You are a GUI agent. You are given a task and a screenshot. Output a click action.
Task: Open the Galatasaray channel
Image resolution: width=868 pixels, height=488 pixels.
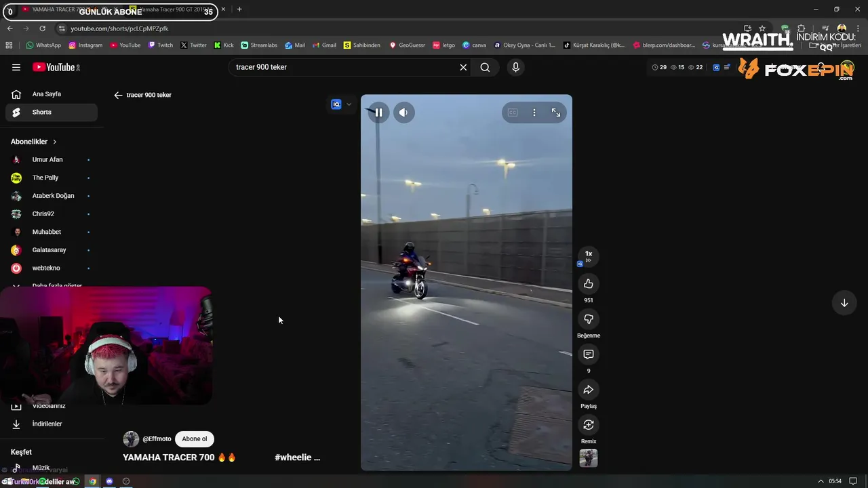[x=52, y=250]
